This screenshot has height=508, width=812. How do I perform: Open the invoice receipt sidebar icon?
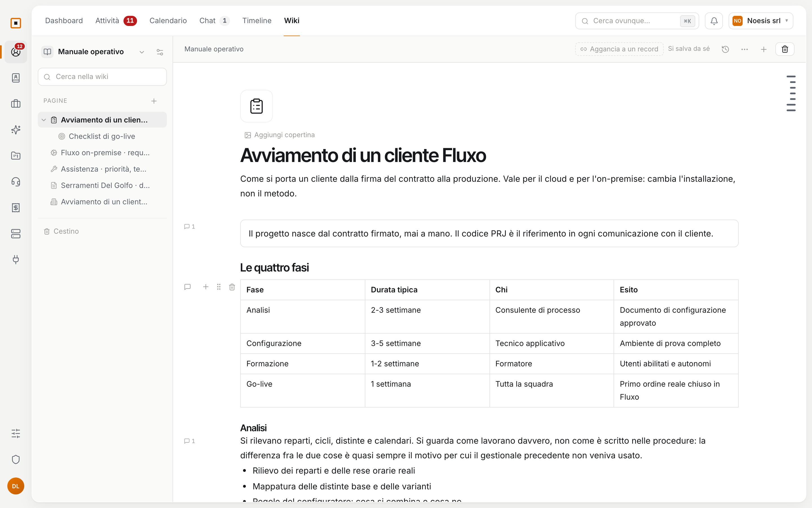coord(16,208)
